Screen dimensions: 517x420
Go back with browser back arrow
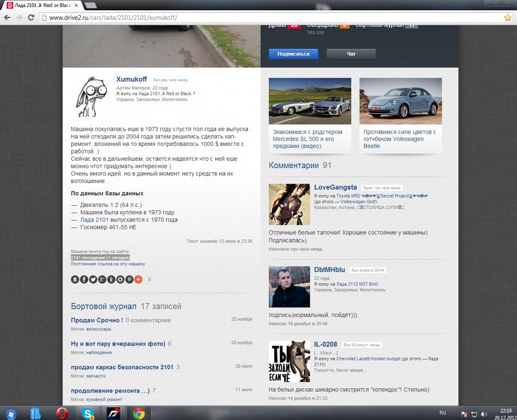coord(7,17)
